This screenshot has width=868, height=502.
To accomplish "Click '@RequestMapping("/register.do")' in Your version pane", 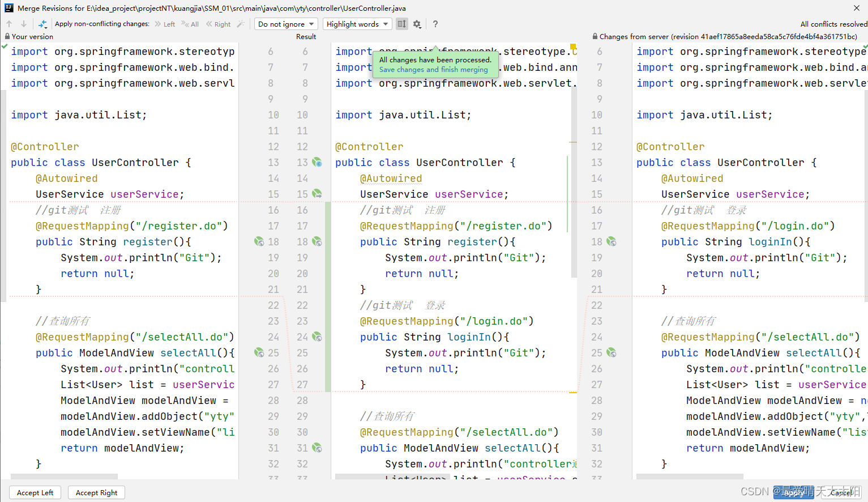I will [132, 226].
